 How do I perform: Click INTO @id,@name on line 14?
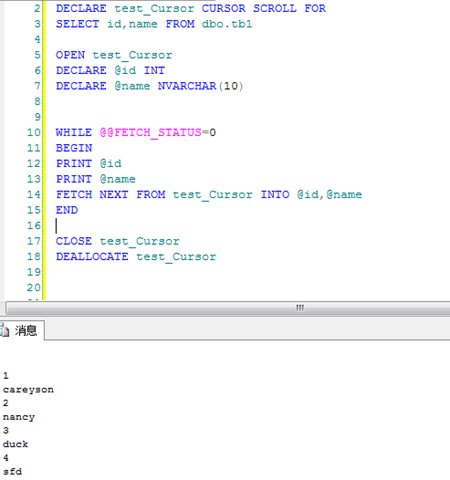(311, 194)
